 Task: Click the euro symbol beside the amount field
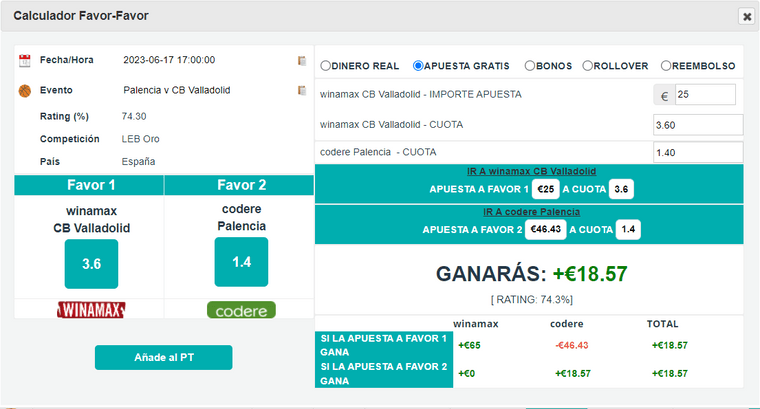664,95
